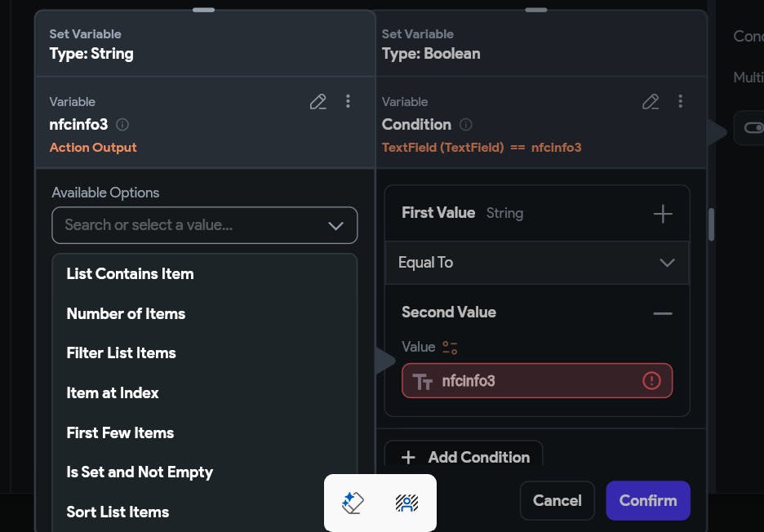Collapse the Second Value section with minus

click(663, 313)
